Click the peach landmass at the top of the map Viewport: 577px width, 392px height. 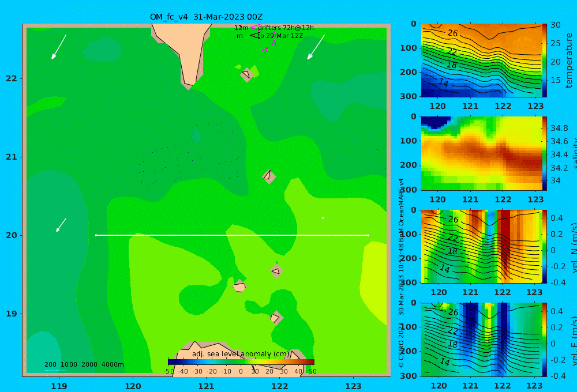click(x=186, y=51)
